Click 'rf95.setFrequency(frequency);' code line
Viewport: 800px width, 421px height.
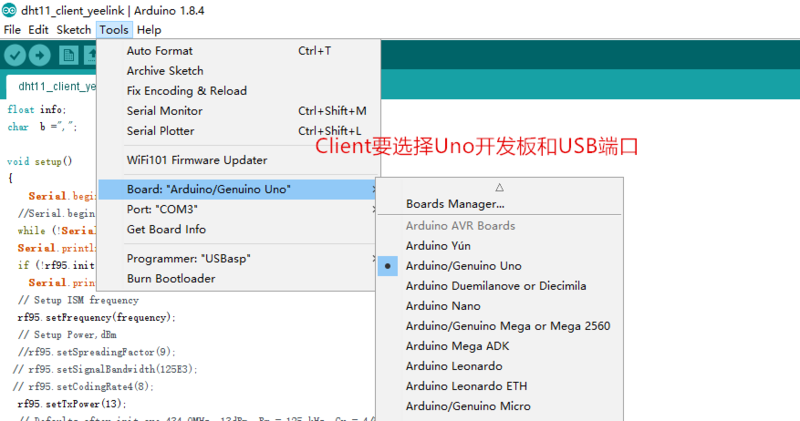pyautogui.click(x=96, y=317)
